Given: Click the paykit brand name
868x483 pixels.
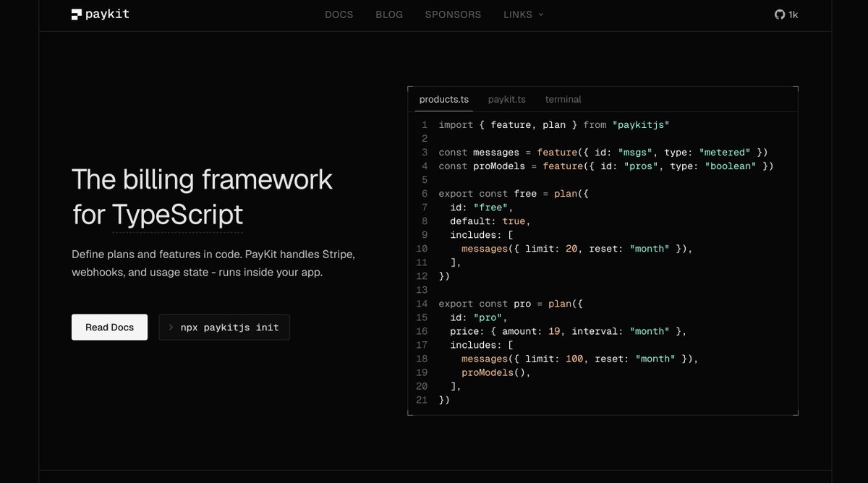Looking at the screenshot, I should pyautogui.click(x=108, y=14).
